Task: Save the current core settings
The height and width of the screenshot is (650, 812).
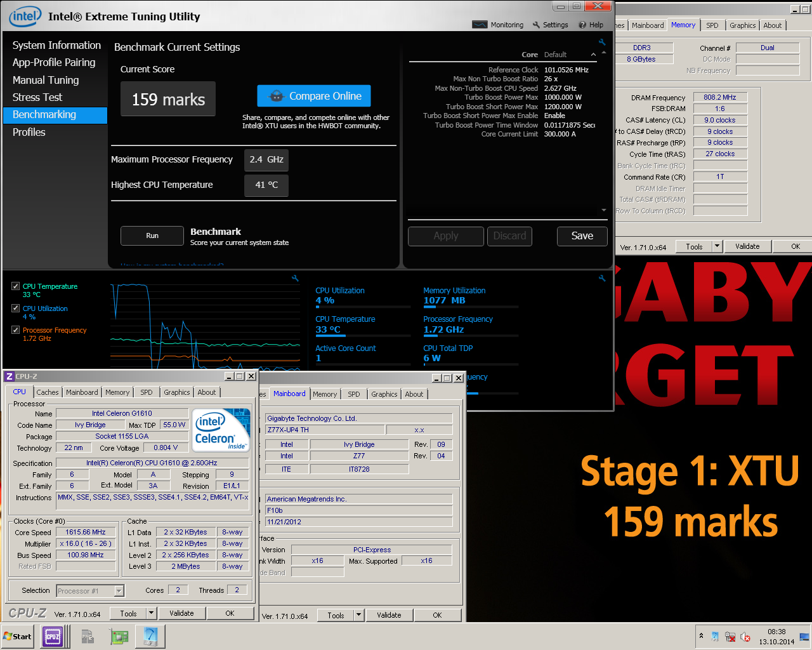Action: click(x=582, y=236)
